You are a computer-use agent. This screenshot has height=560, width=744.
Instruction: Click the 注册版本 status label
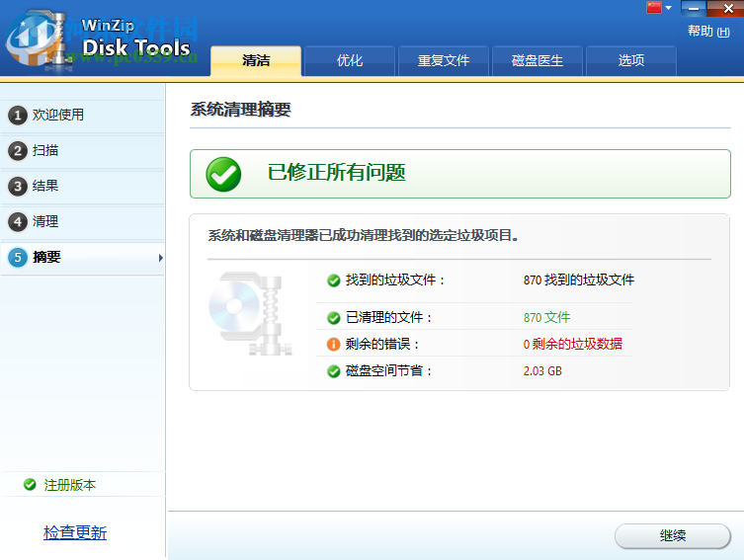point(70,485)
